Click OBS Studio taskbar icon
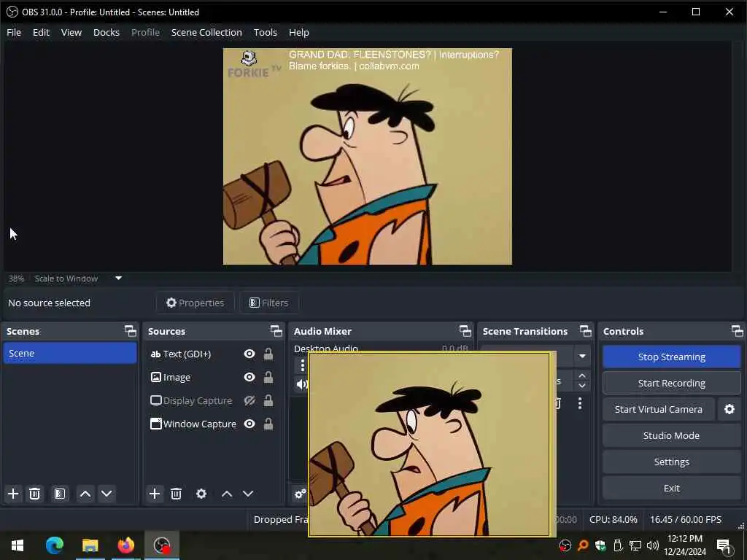 coord(162,545)
